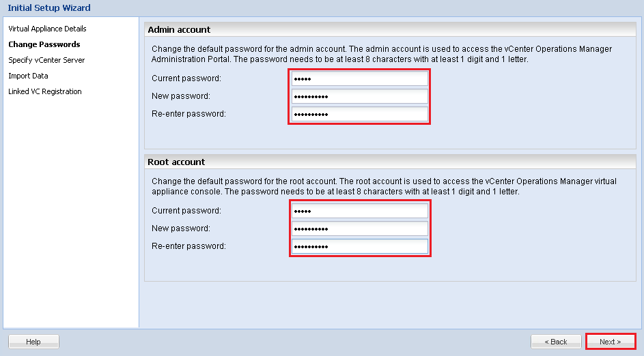Select Linked VC Registration step
The width and height of the screenshot is (644, 356).
point(44,91)
